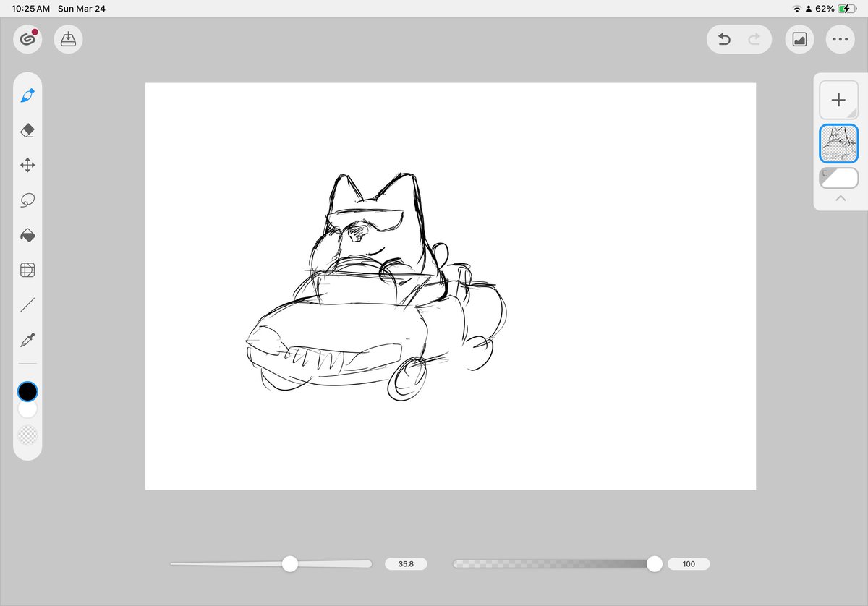Tap the 10:25 AM clock
The width and height of the screenshot is (868, 606).
click(x=31, y=9)
